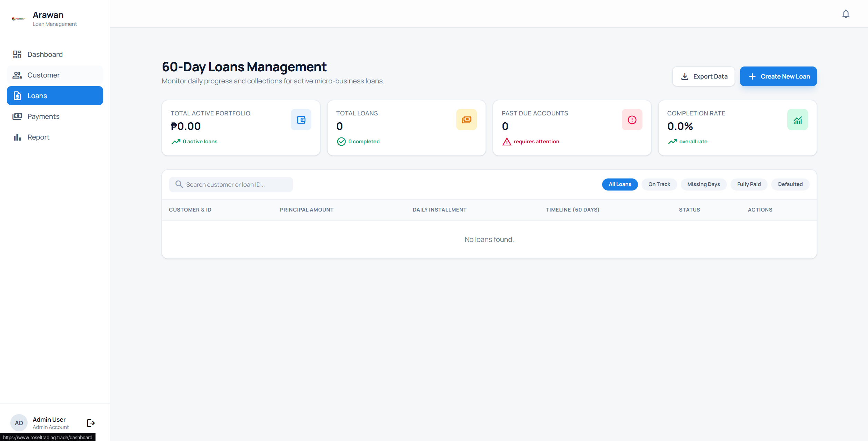Filter Defaulted loans
This screenshot has width=868, height=441.
(790, 184)
